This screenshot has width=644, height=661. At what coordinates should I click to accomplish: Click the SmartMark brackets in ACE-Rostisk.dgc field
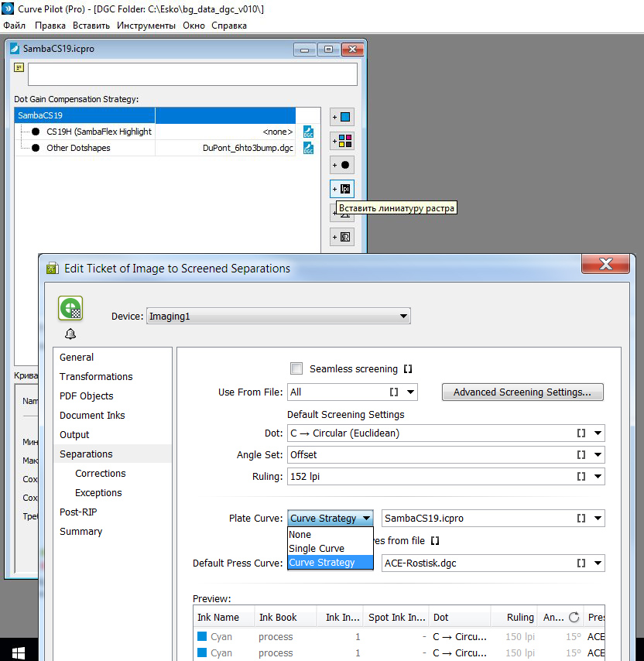(x=581, y=563)
